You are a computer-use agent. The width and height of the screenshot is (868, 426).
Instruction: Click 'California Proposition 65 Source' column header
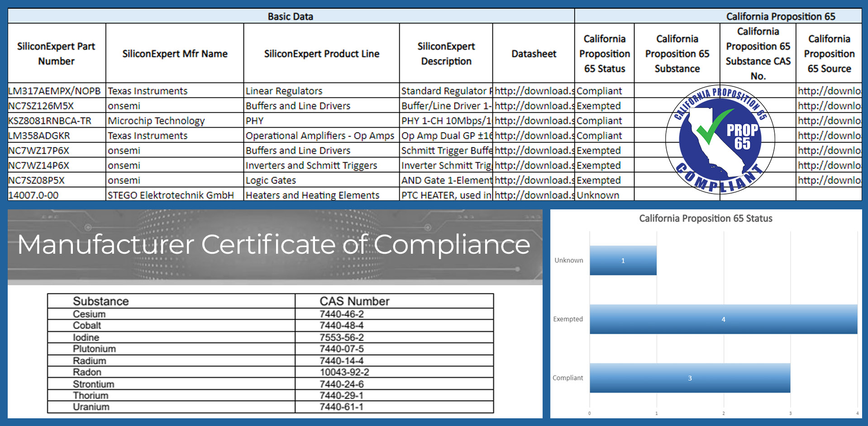coord(829,53)
